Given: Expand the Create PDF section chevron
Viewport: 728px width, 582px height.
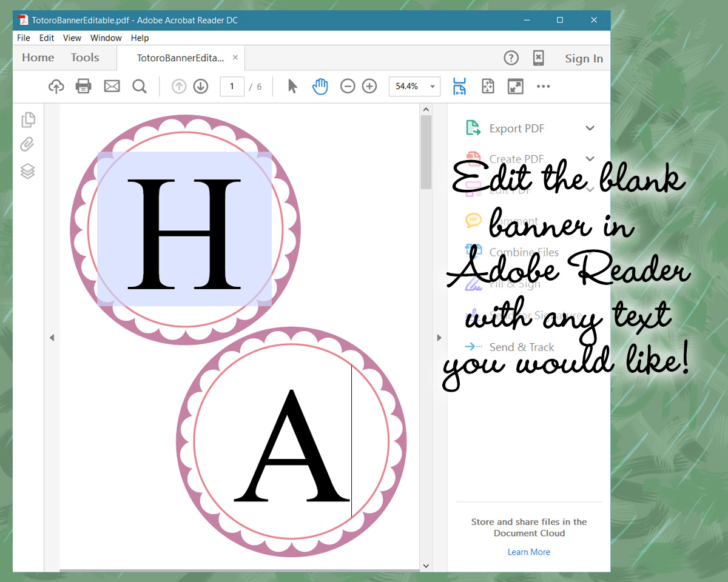Looking at the screenshot, I should coord(590,159).
